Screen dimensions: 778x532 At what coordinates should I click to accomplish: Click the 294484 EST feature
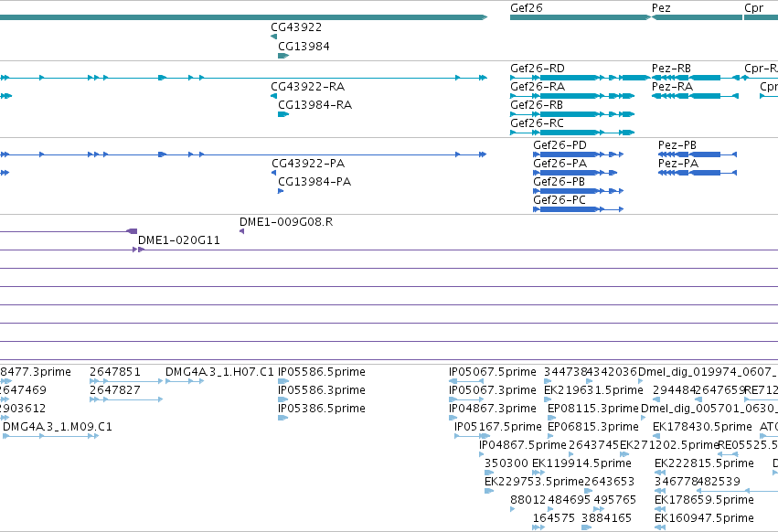point(656,399)
